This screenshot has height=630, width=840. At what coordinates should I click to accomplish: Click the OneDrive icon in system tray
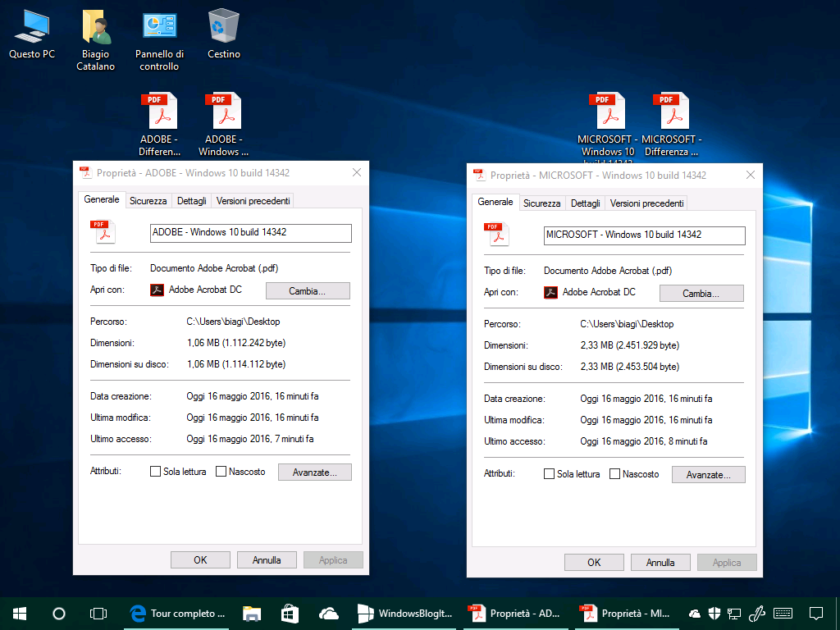tap(694, 614)
